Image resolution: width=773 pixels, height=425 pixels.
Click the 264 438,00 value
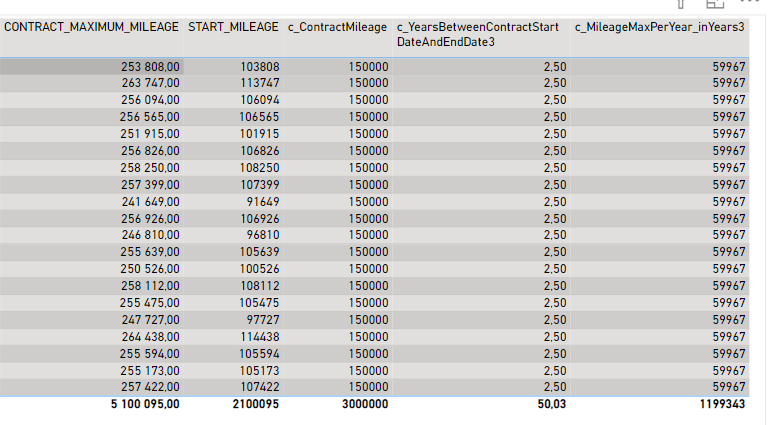(151, 337)
